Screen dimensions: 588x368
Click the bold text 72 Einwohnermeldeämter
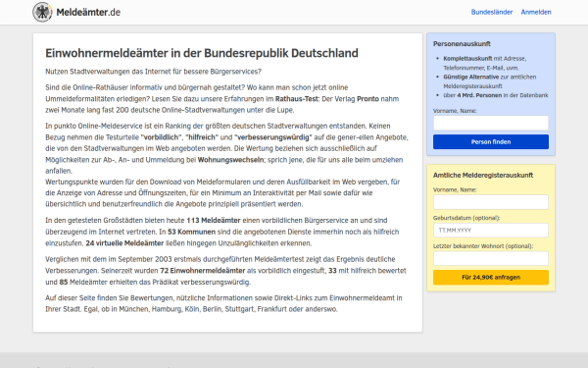coord(203,271)
